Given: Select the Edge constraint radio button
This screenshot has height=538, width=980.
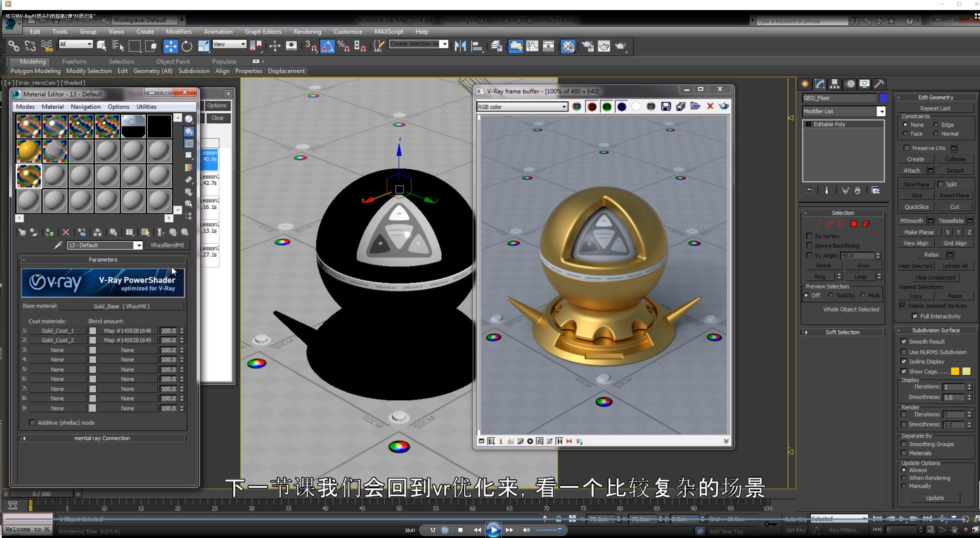Looking at the screenshot, I should [936, 125].
